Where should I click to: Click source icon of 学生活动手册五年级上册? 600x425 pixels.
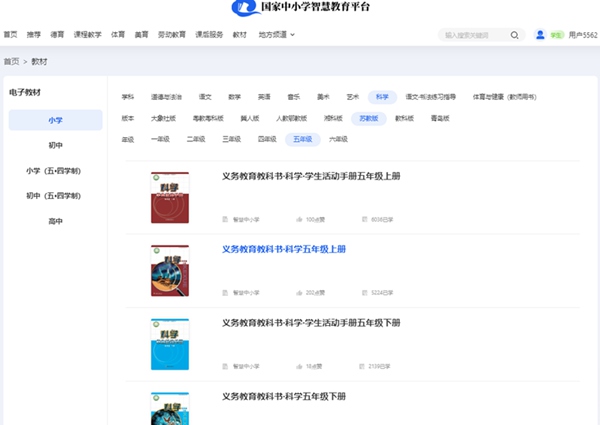[x=225, y=219]
